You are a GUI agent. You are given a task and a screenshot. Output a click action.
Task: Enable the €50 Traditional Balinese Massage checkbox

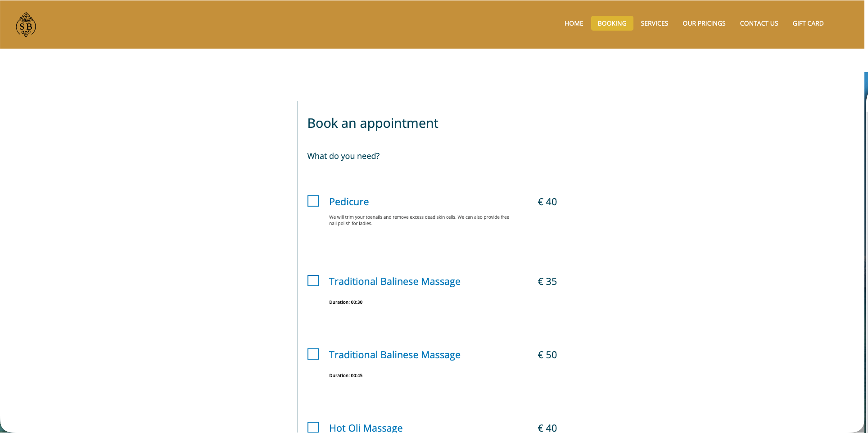click(313, 354)
